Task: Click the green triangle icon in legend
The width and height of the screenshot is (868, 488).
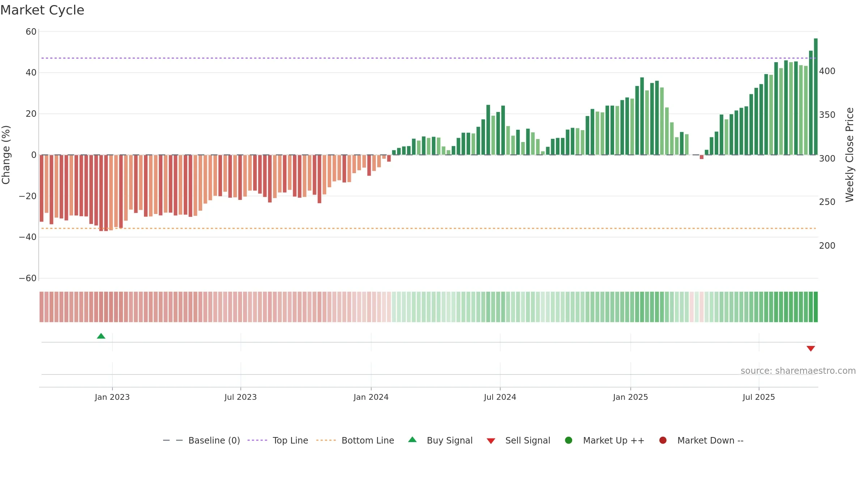Action: click(412, 440)
